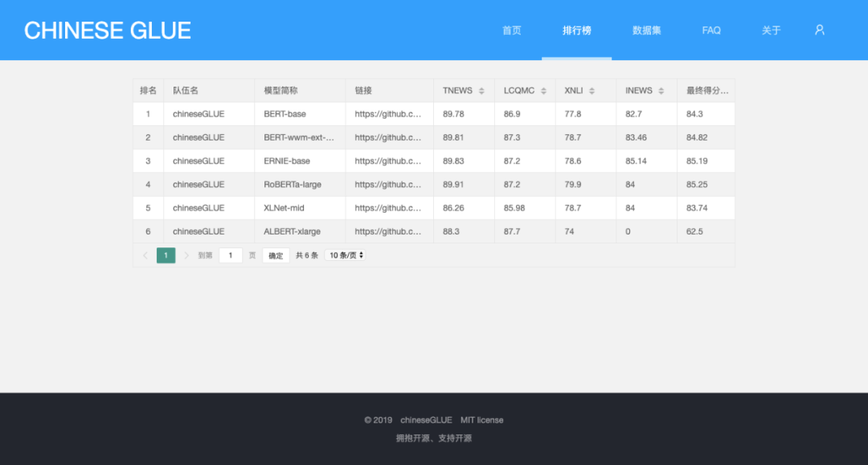Open BERT-base github link
Viewport: 868px width, 465px height.
click(388, 114)
